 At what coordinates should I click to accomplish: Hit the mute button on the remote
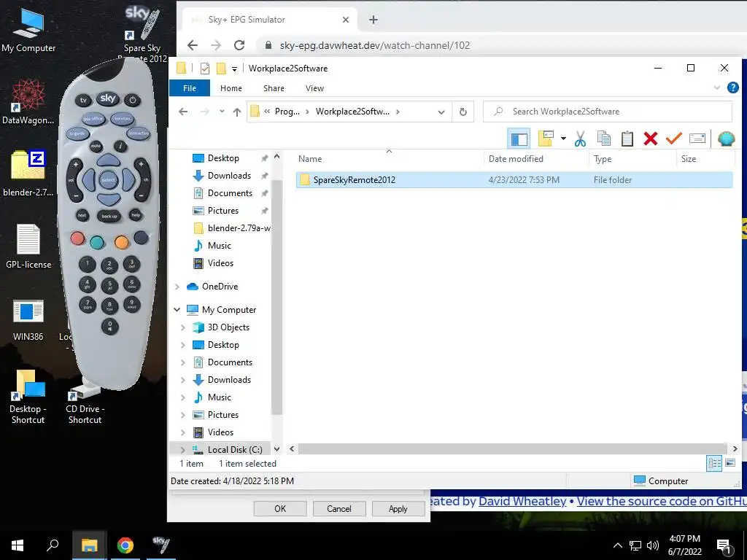(96, 146)
